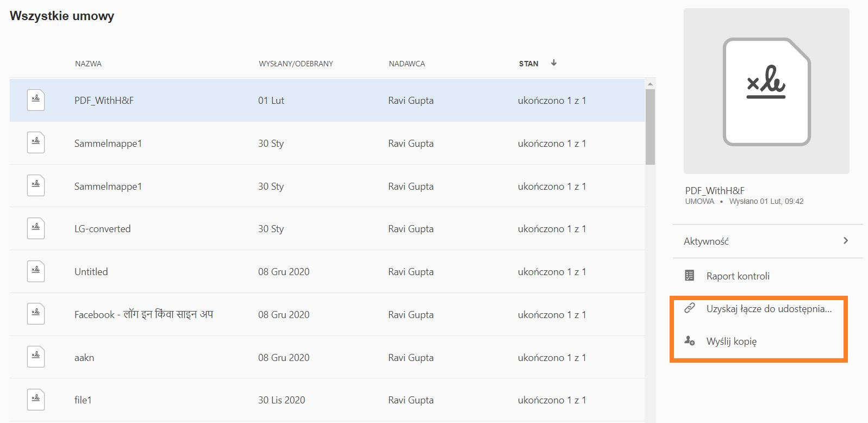Screen dimensions: 868x423
Task: Click the PDF_WithH&F agreement file icon
Action: click(x=36, y=100)
